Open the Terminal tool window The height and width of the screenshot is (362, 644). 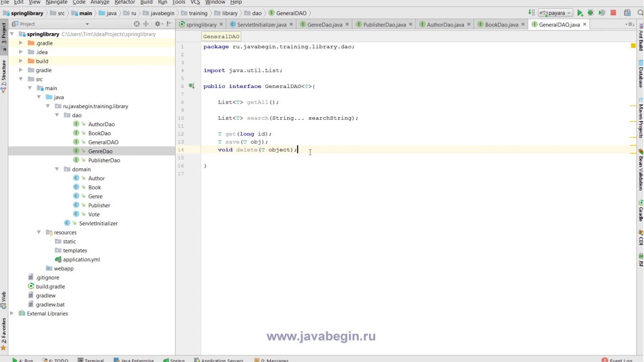(91, 359)
